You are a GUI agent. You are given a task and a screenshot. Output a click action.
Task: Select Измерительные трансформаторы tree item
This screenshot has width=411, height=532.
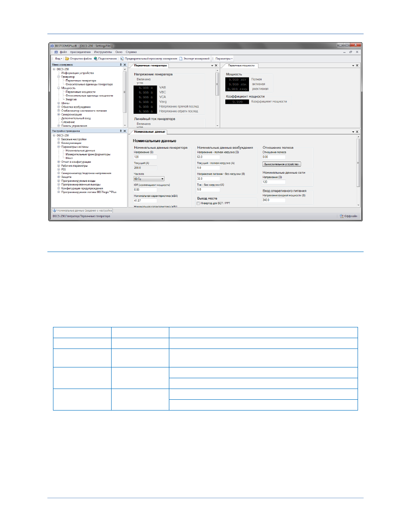88,154
